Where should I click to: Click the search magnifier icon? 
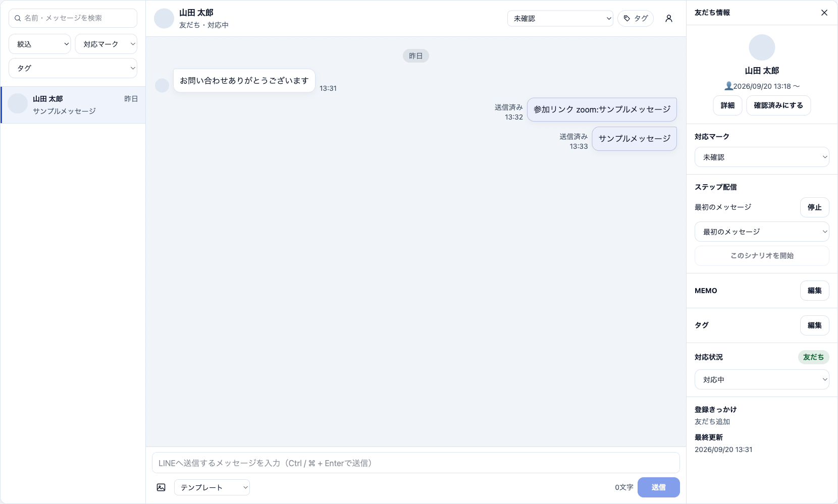click(18, 18)
